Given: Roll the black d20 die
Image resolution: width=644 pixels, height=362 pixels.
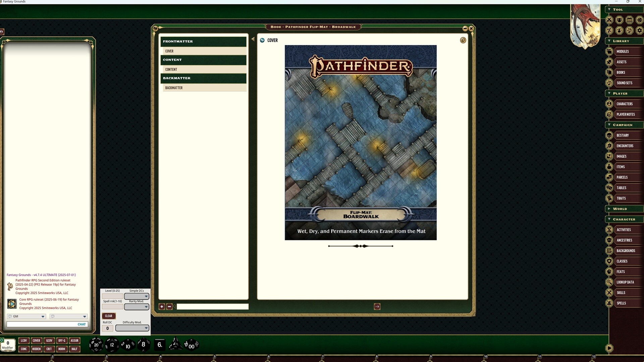Looking at the screenshot, I should 96,345.
